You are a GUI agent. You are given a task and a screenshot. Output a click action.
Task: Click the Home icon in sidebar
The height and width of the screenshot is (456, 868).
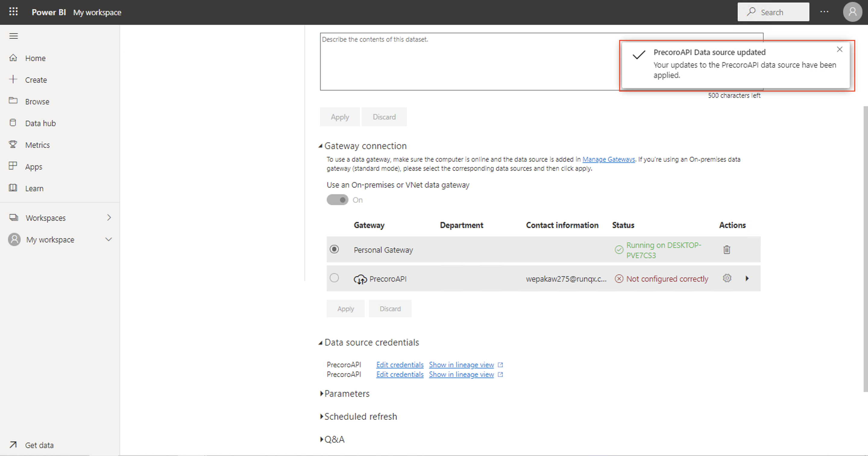click(x=13, y=58)
